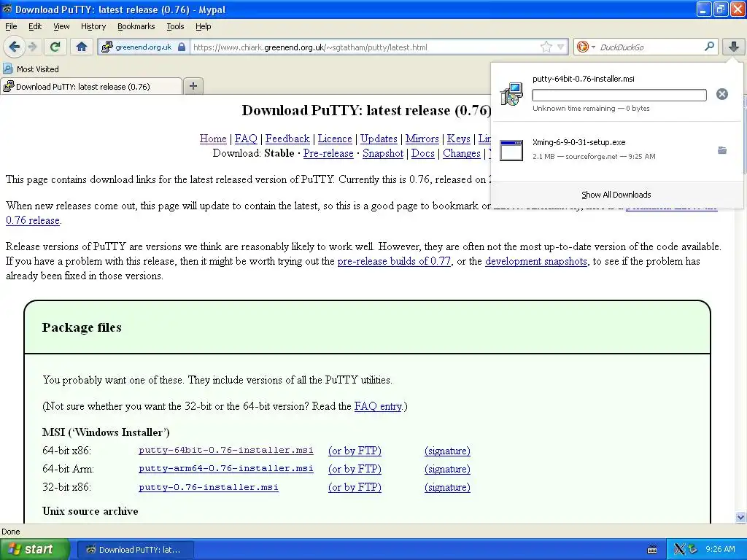Open the Bookmarks menu
The width and height of the screenshot is (747, 560).
[x=136, y=26]
